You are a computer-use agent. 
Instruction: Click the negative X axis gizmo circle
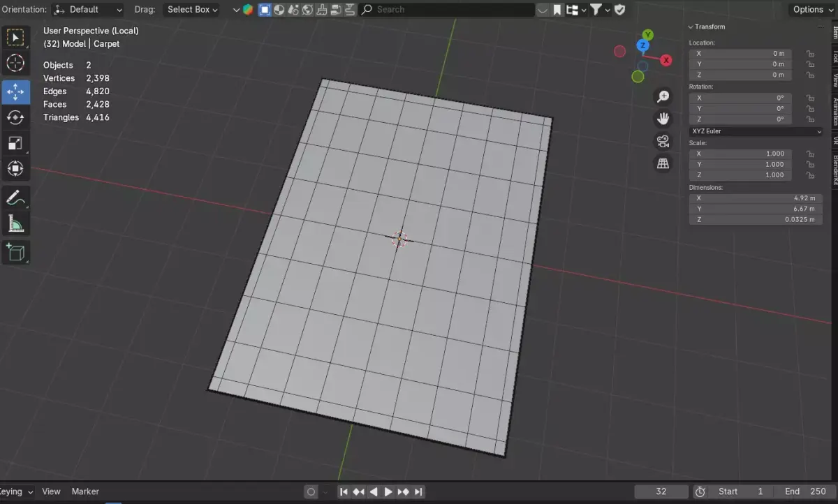[x=619, y=51]
